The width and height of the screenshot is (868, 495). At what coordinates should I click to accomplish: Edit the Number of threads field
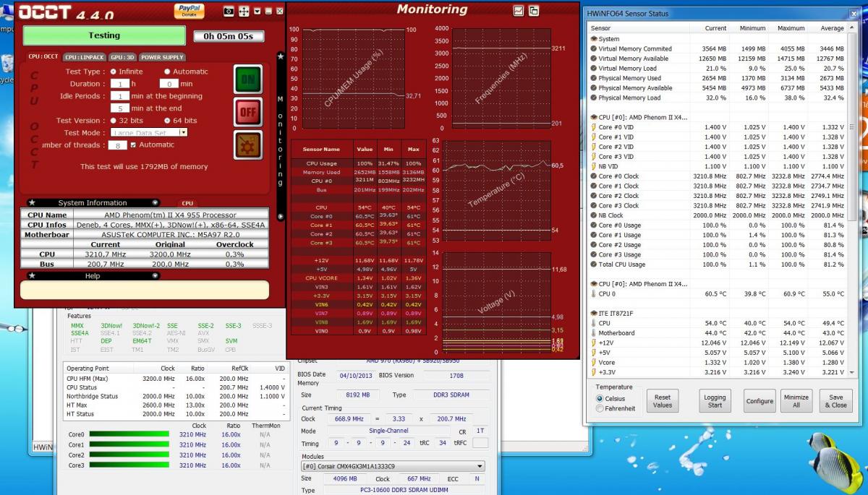[x=117, y=145]
